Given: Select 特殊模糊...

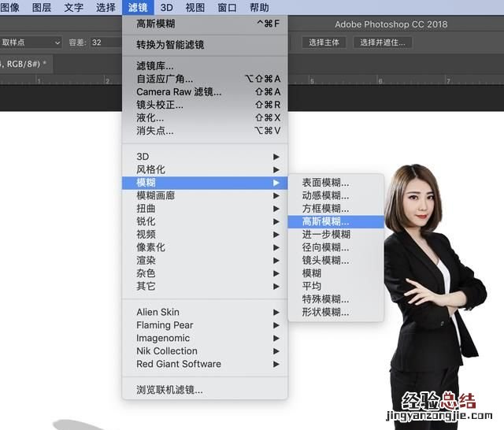Looking at the screenshot, I should (336, 299).
